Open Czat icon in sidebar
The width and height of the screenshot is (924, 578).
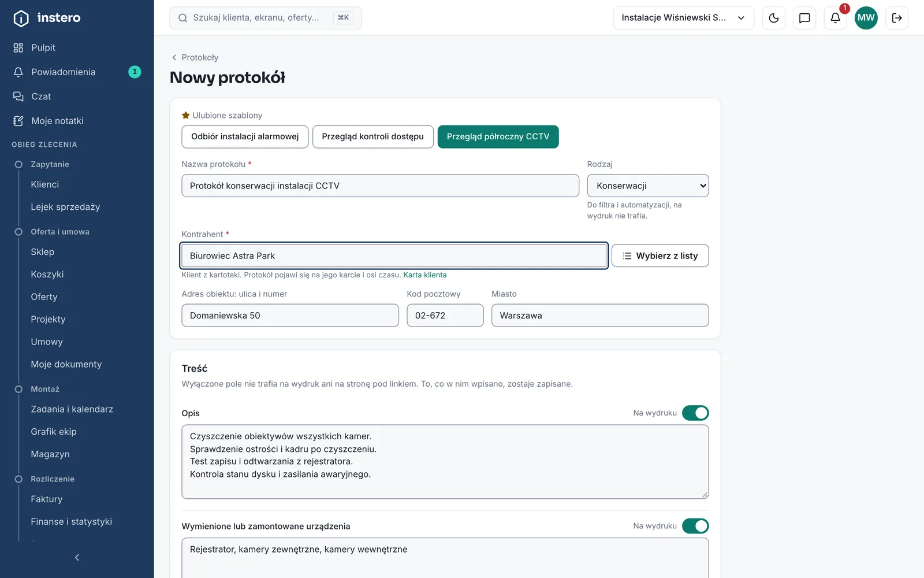(x=18, y=96)
